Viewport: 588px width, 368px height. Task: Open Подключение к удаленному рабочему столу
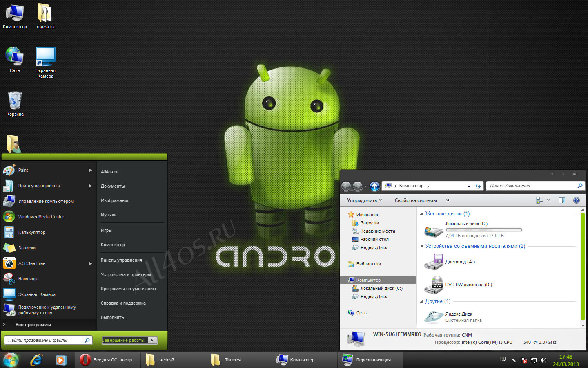(x=48, y=310)
